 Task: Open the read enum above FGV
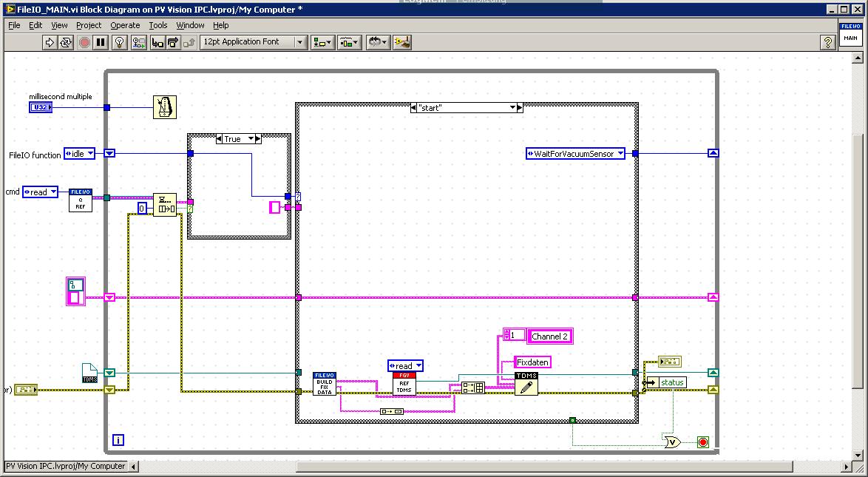[405, 365]
